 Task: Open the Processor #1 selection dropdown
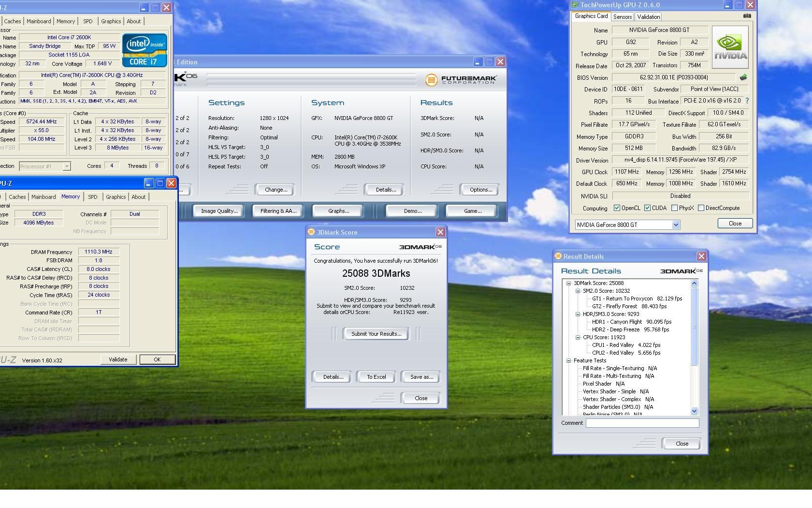67,166
